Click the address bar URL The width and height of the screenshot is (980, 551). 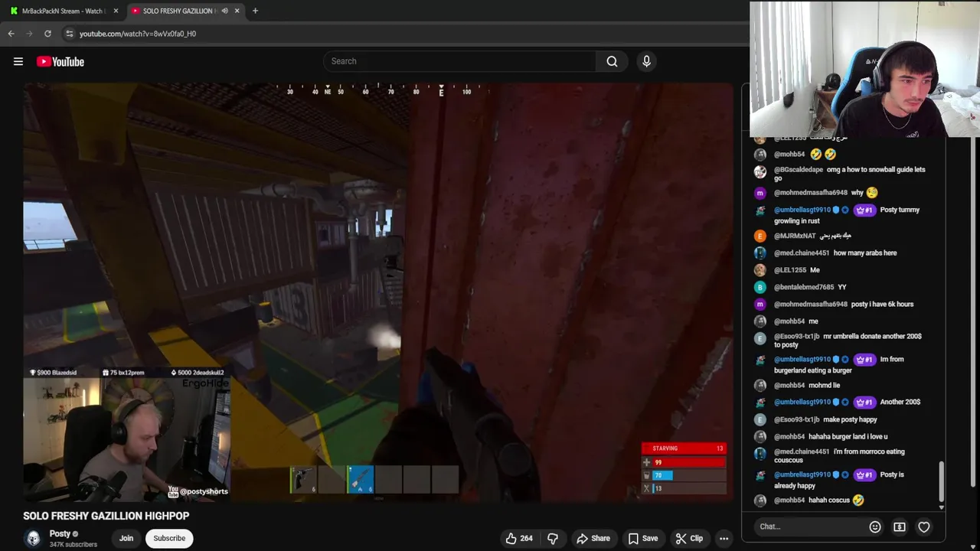pyautogui.click(x=138, y=34)
